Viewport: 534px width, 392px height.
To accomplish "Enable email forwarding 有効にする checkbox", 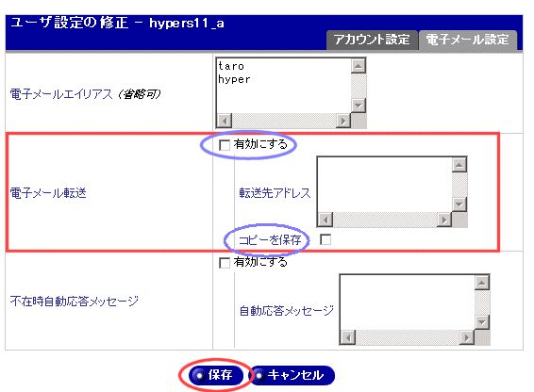I will 225,145.
